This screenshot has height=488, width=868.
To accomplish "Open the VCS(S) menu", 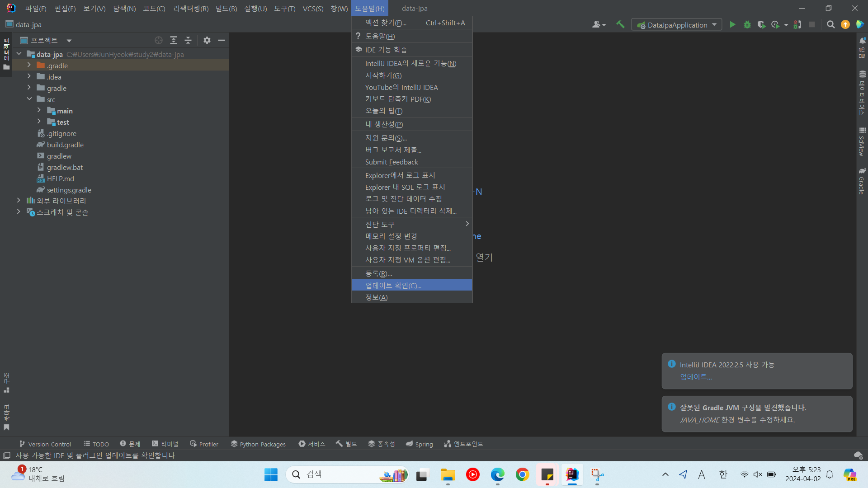I will [313, 9].
